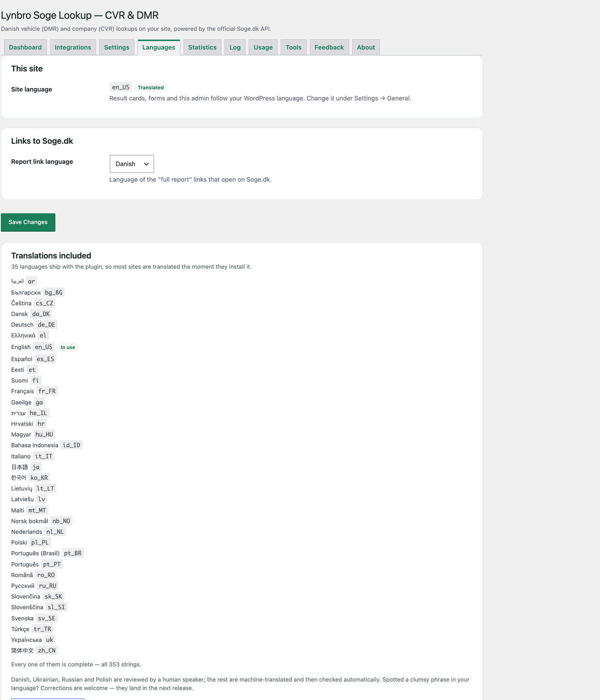Click the Lynbro Soge Lookup page title
600x700 pixels.
tap(80, 15)
